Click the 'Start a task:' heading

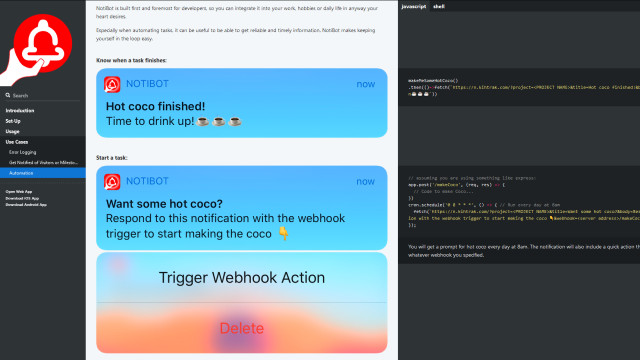coord(112,158)
